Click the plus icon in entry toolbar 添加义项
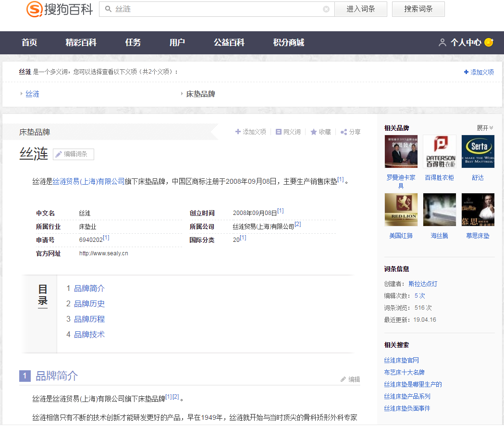 tap(238, 132)
